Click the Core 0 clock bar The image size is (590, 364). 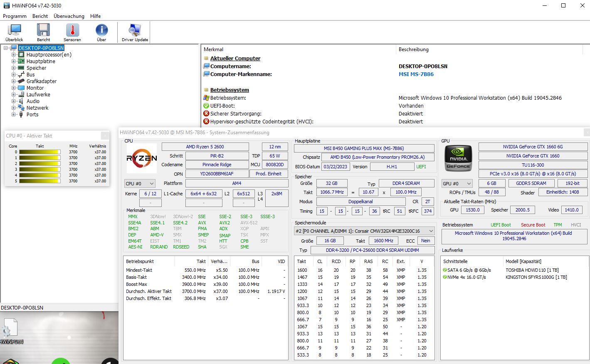tap(39, 152)
